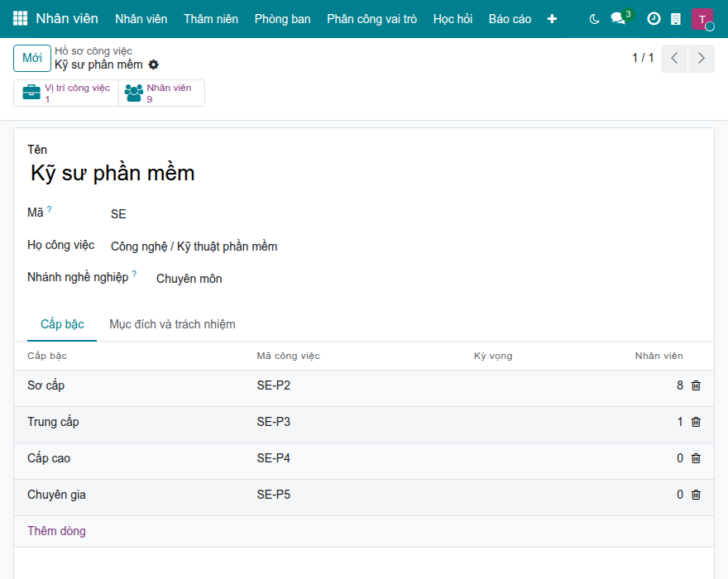Open the Nhân viên top menu item
The image size is (728, 579).
pyautogui.click(x=141, y=19)
